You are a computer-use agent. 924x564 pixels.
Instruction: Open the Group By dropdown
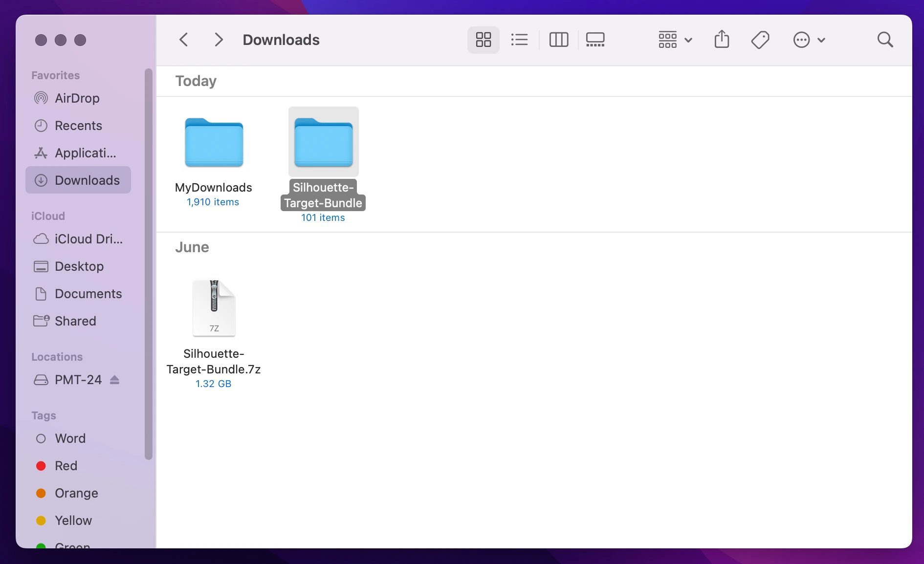pos(675,40)
